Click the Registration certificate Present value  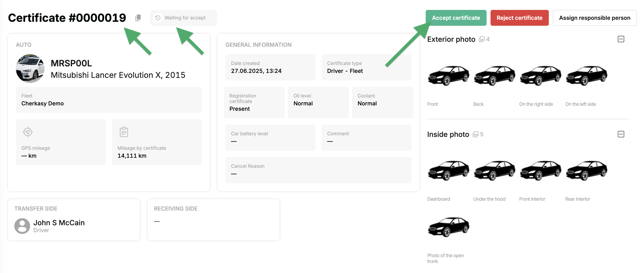point(240,109)
